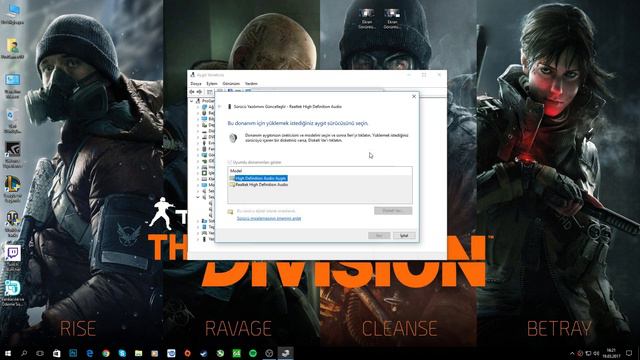This screenshot has height=360, width=640.
Task: Open taskbar search
Action: click(x=24, y=353)
